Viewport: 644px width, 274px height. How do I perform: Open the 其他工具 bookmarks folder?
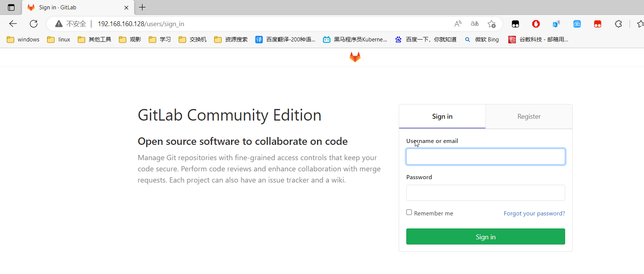95,40
